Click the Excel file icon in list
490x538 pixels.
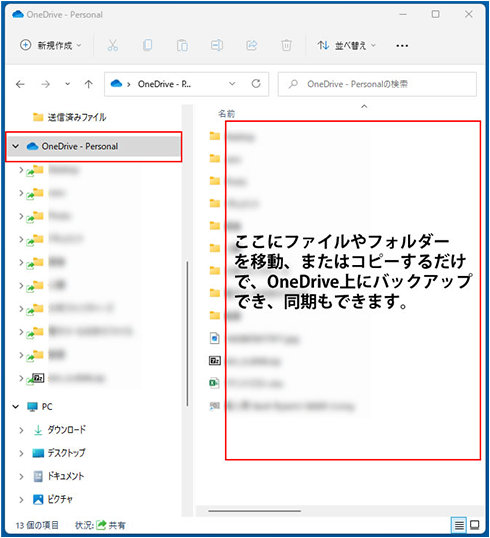[214, 383]
